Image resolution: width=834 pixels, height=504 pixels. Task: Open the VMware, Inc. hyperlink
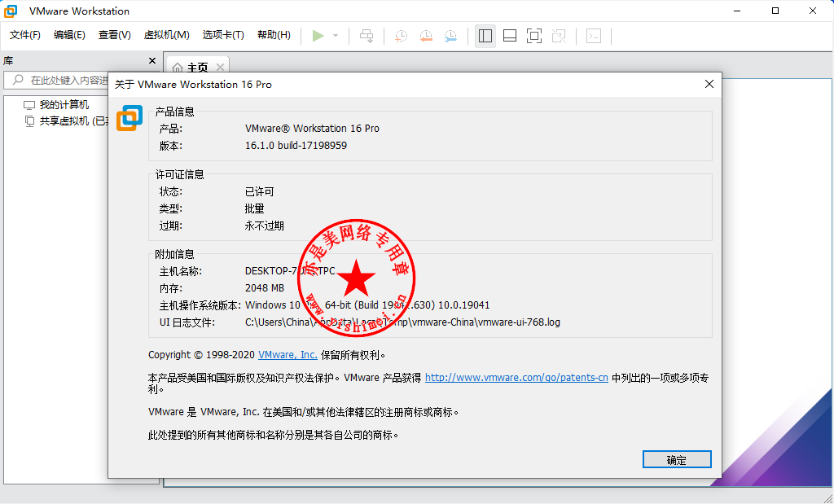pos(288,355)
